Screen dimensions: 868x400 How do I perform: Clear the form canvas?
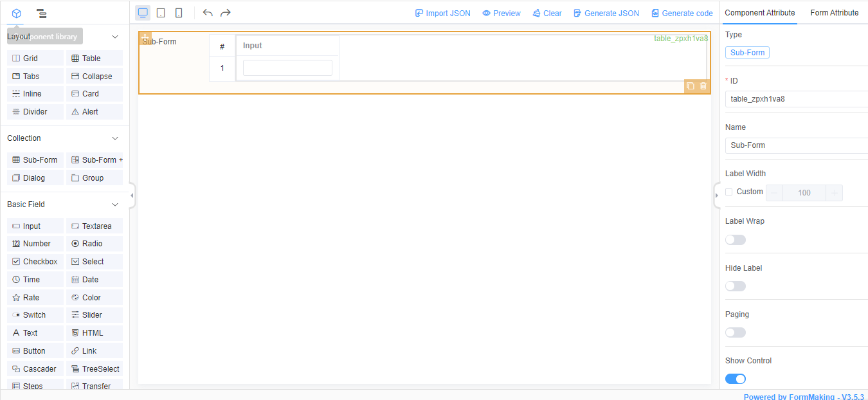click(547, 13)
